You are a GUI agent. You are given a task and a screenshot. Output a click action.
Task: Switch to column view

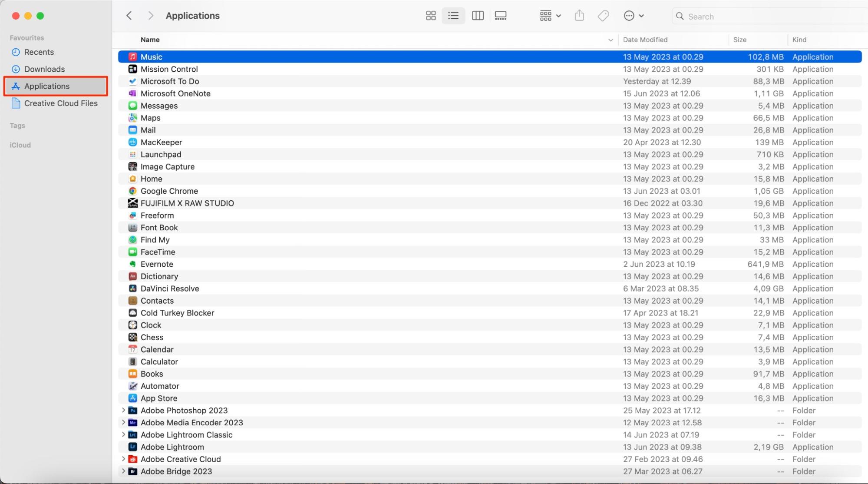(x=478, y=16)
